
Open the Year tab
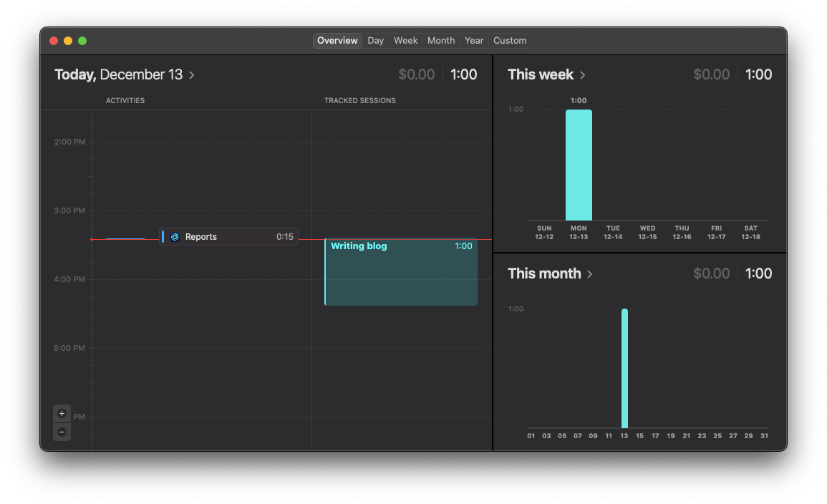473,41
